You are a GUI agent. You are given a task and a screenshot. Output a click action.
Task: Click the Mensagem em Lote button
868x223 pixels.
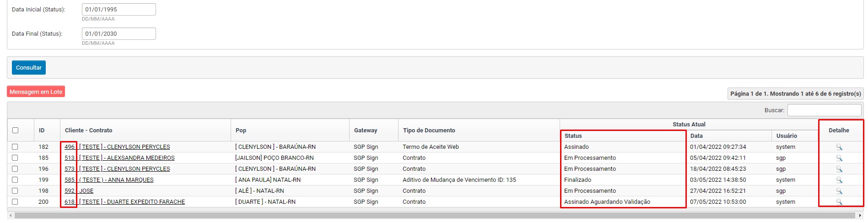(x=36, y=92)
